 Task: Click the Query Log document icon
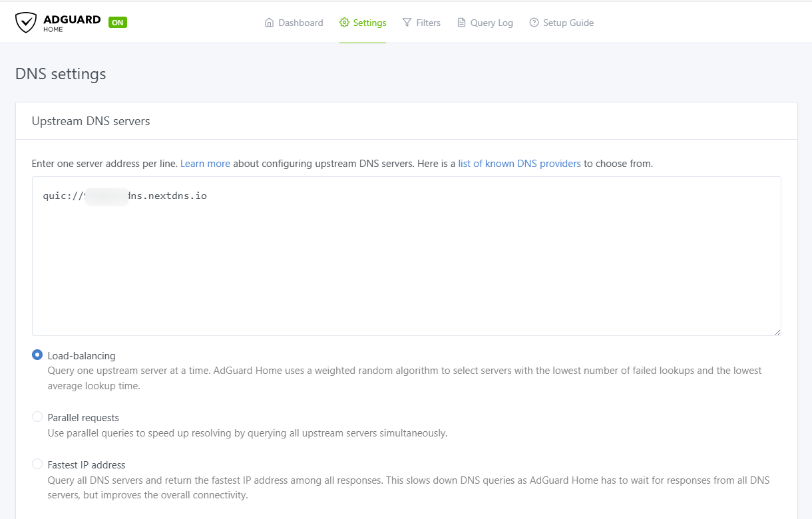click(461, 23)
